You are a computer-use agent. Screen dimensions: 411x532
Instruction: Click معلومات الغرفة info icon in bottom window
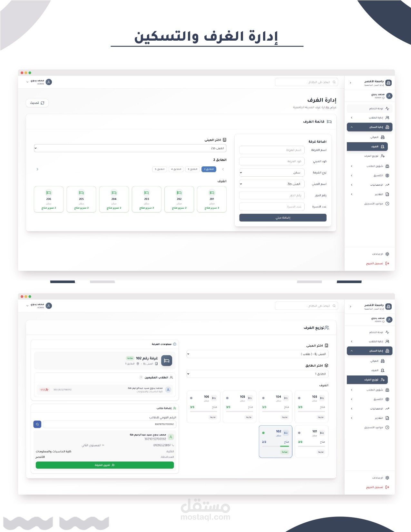tap(175, 344)
